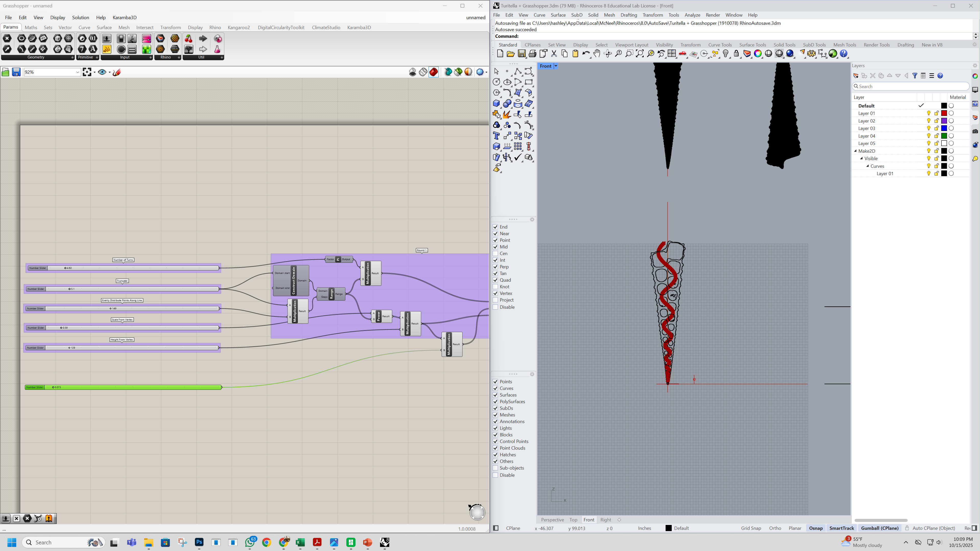Uncheck the Vertex osnap checkbox
The width and height of the screenshot is (980, 551).
click(495, 293)
